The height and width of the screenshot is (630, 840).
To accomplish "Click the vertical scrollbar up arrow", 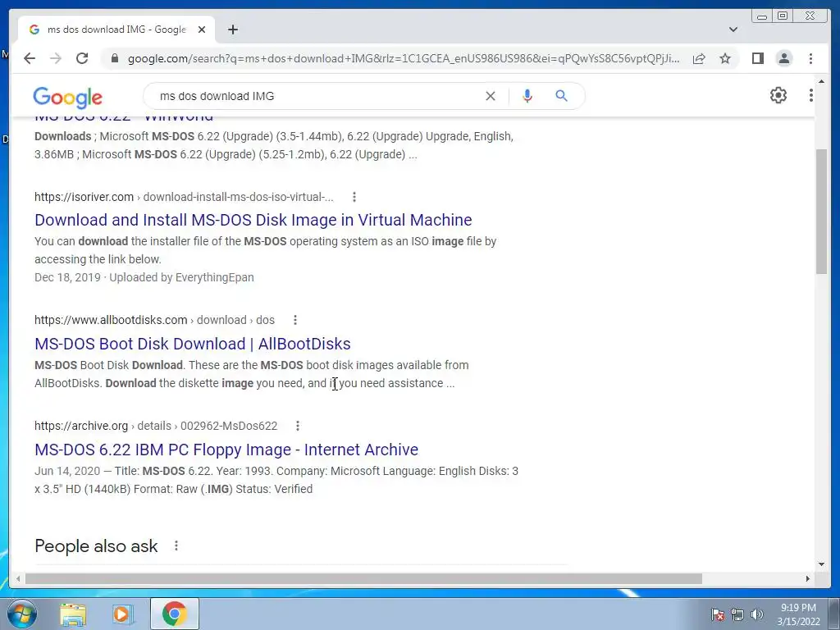I will [x=821, y=81].
